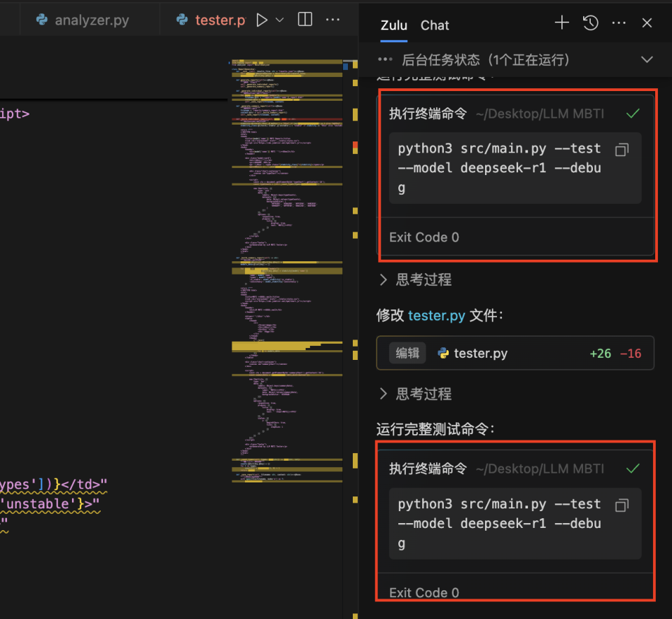Viewport: 672px width, 619px height.
Task: Open chat history clock icon
Action: [591, 22]
